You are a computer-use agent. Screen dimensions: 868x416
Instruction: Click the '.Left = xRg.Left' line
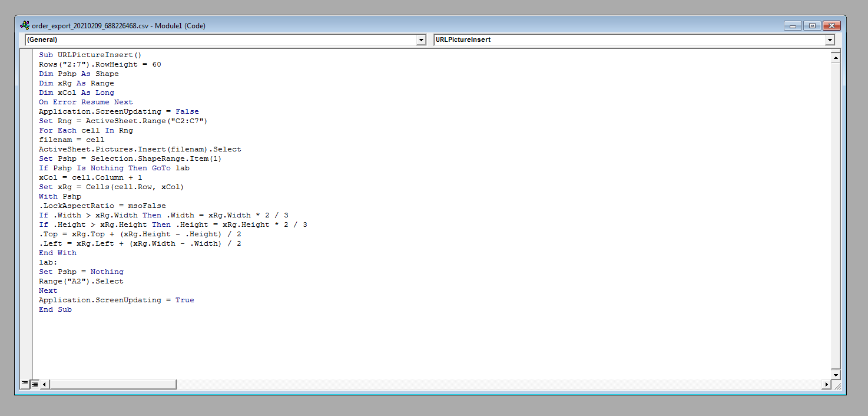pos(140,243)
